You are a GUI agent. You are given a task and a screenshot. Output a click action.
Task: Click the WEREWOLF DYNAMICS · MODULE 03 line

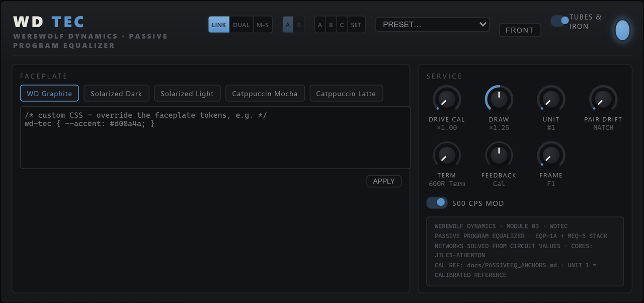(501, 226)
